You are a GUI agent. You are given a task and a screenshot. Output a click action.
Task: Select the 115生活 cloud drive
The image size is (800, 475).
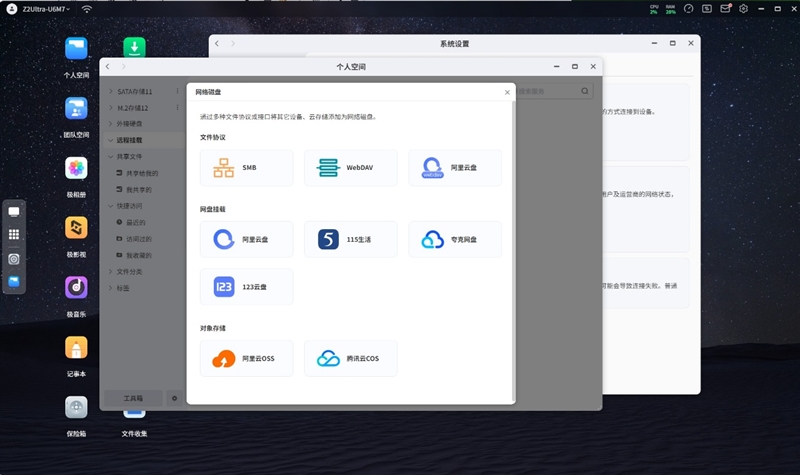pyautogui.click(x=351, y=239)
